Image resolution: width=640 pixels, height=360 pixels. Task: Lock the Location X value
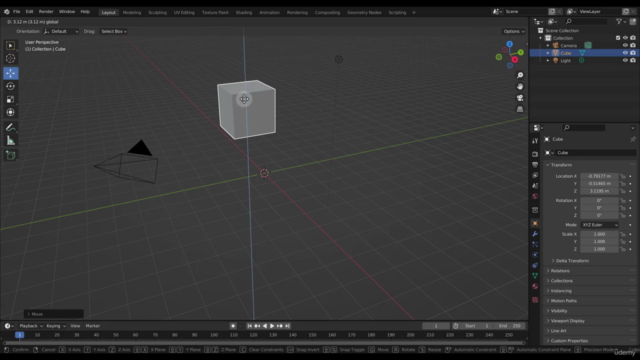pos(623,176)
